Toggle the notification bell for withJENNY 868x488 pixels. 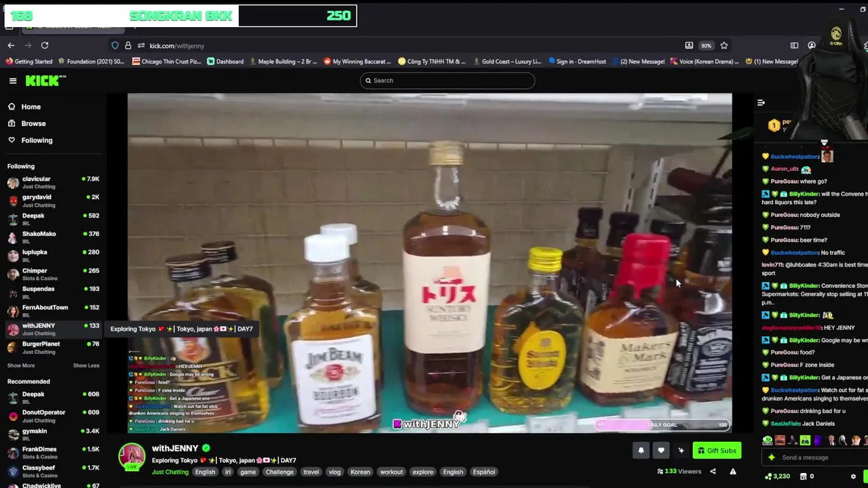click(x=641, y=450)
